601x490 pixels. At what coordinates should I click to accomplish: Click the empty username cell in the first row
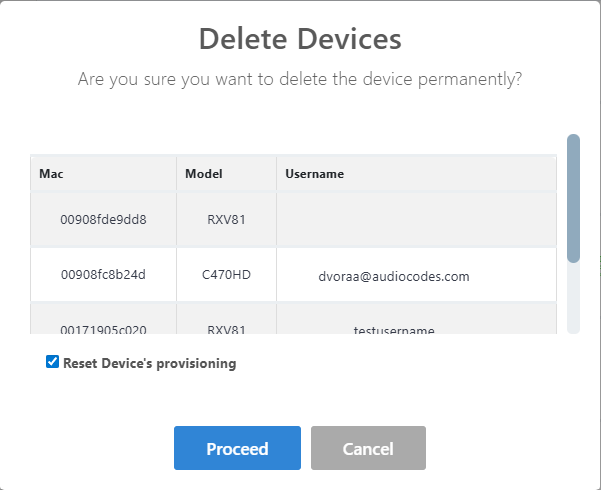tap(416, 220)
